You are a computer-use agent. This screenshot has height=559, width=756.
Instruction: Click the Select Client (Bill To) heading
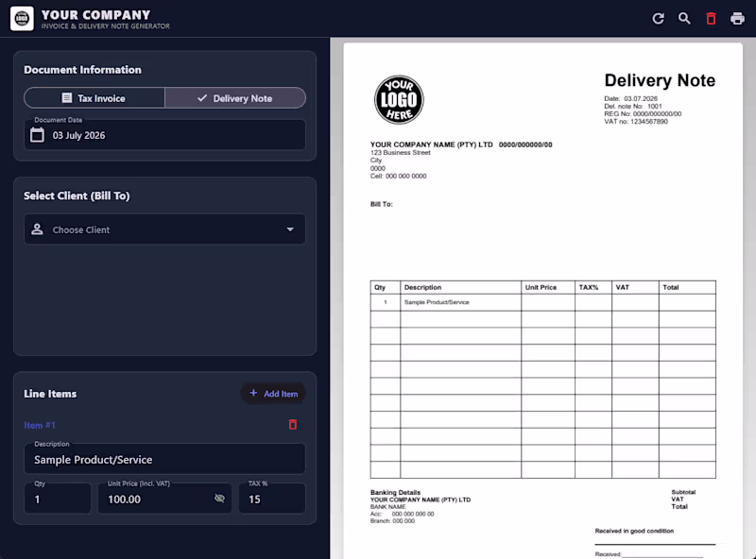click(77, 195)
